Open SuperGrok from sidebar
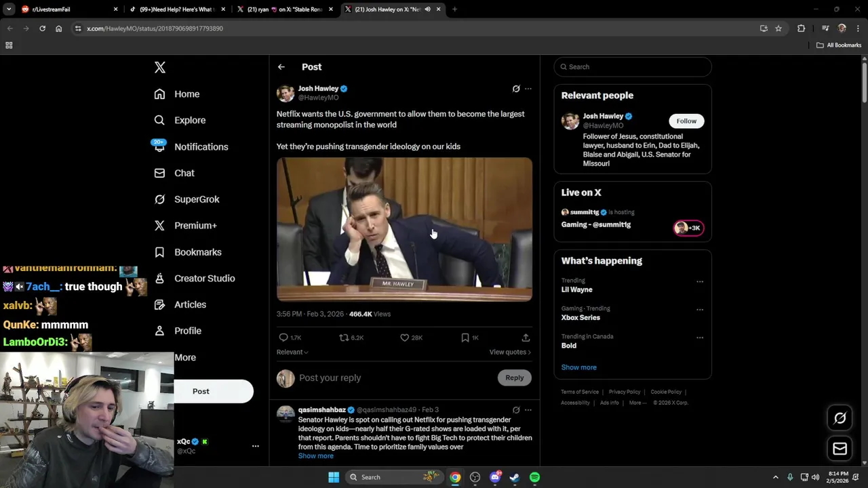 (x=186, y=199)
